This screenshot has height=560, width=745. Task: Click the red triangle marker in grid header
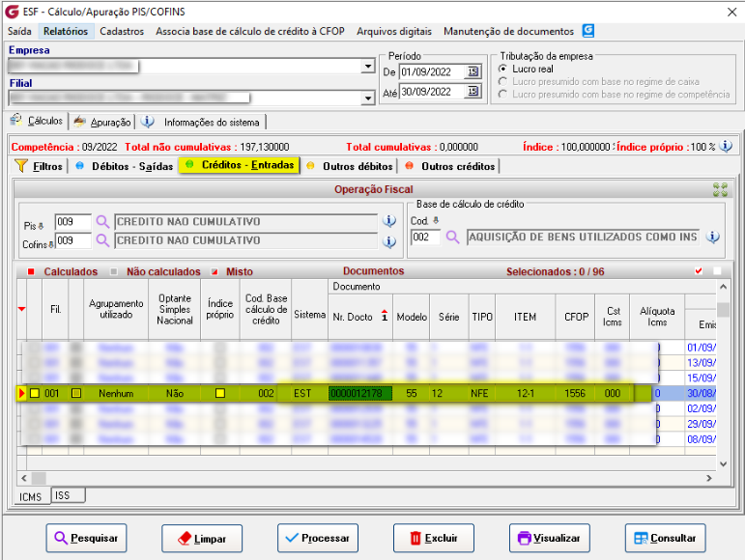pyautogui.click(x=21, y=309)
